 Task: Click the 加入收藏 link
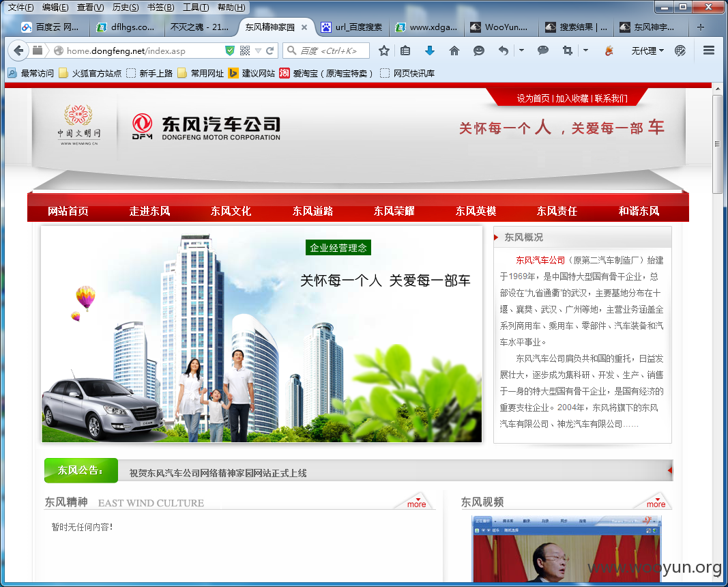click(572, 98)
